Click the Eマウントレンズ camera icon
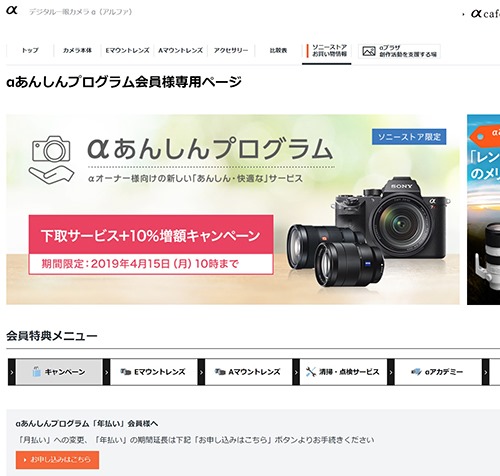This screenshot has height=476, width=500. coord(125,372)
